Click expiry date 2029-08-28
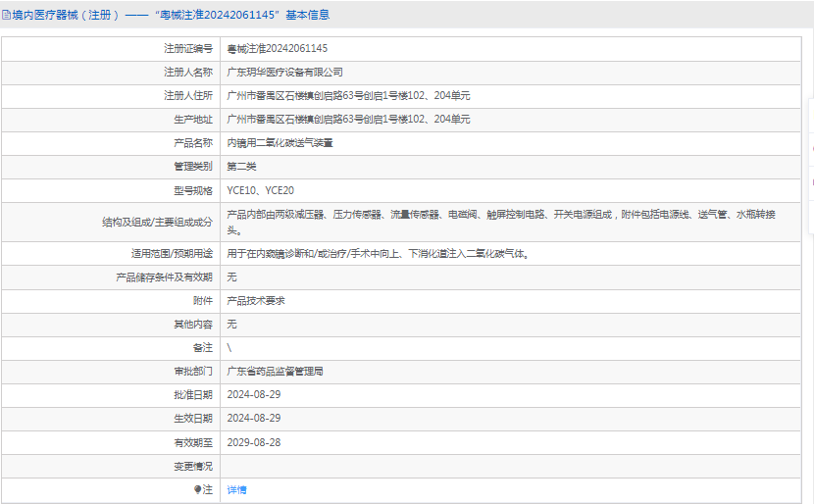The height and width of the screenshot is (504, 814). point(254,443)
